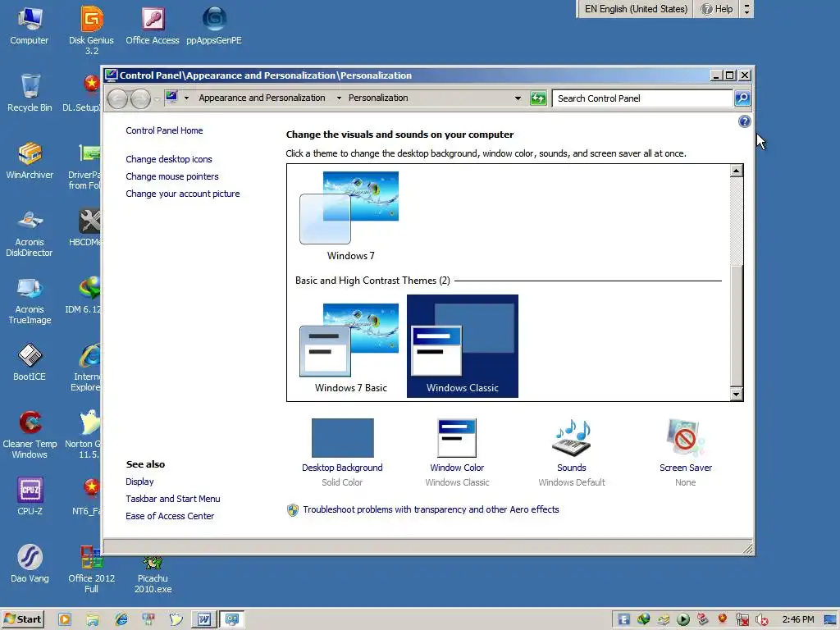Click the taskbar clock showing 2:46 PM

(797, 620)
